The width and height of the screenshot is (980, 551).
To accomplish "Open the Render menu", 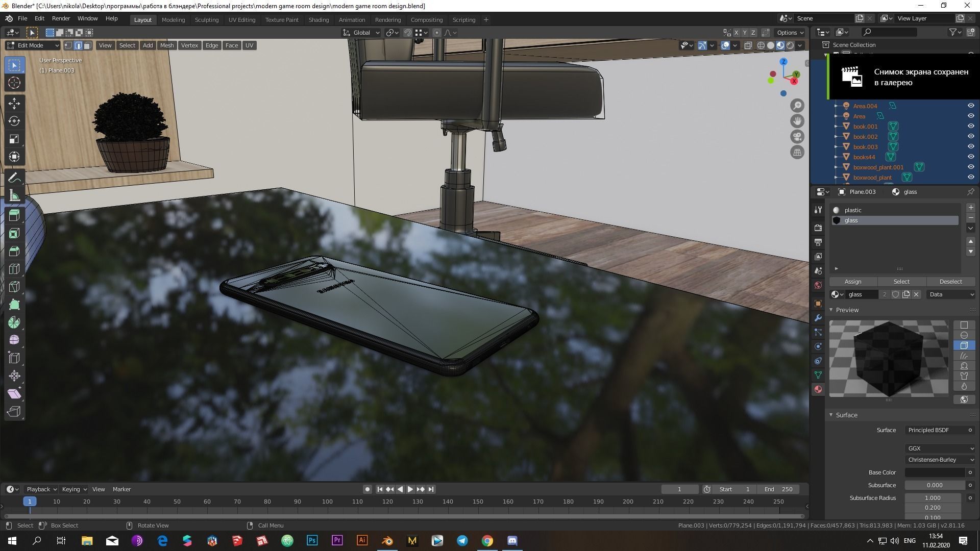I will pos(61,18).
